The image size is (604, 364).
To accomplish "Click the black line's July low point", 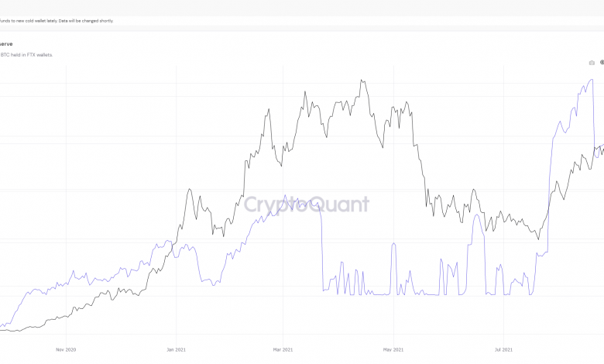I will coord(537,239).
